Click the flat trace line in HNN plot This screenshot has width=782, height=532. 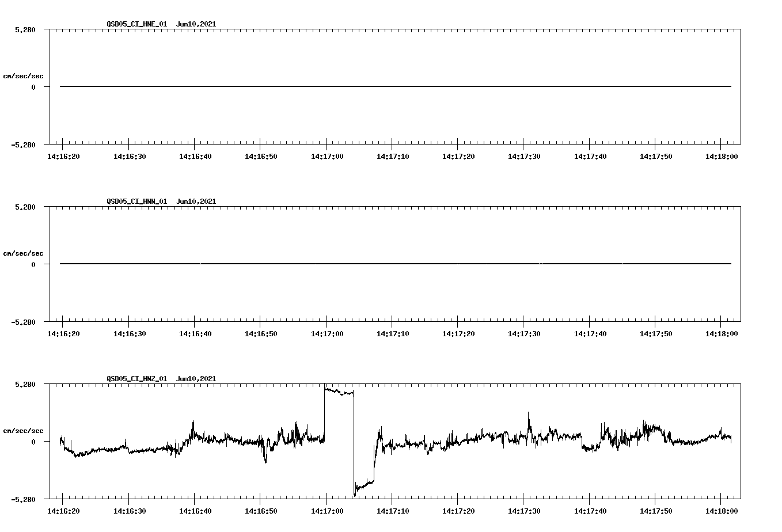tap(396, 264)
